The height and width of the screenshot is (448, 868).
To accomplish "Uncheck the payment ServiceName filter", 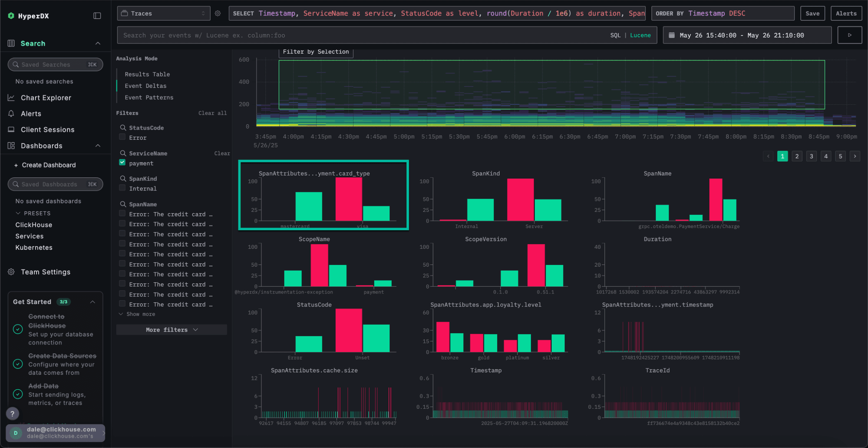I will coord(122,163).
